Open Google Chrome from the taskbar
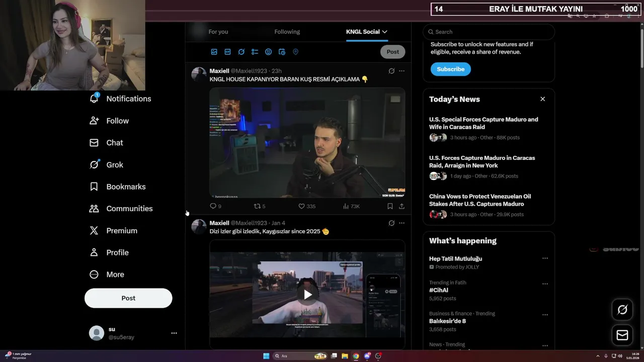This screenshot has width=644, height=362. point(356,356)
